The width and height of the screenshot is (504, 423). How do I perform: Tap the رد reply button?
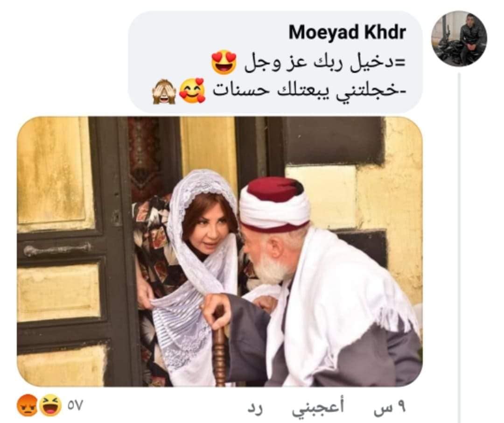pos(255,408)
